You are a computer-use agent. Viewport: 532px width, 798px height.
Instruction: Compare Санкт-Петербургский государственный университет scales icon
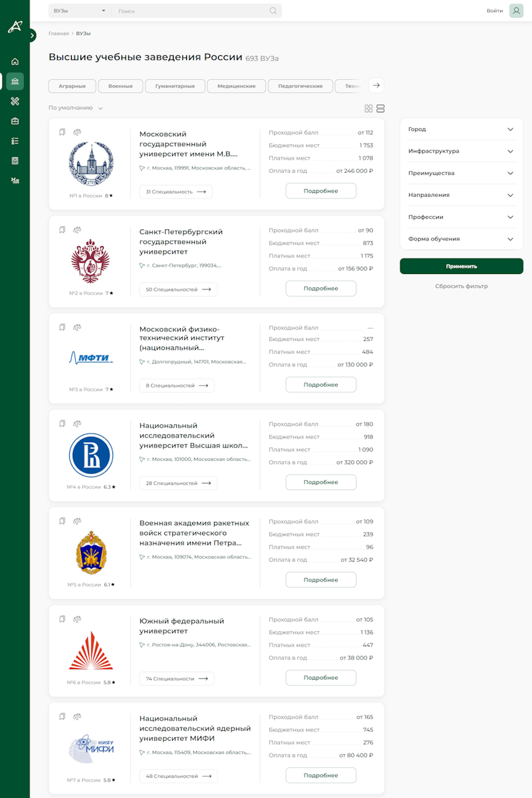click(77, 230)
